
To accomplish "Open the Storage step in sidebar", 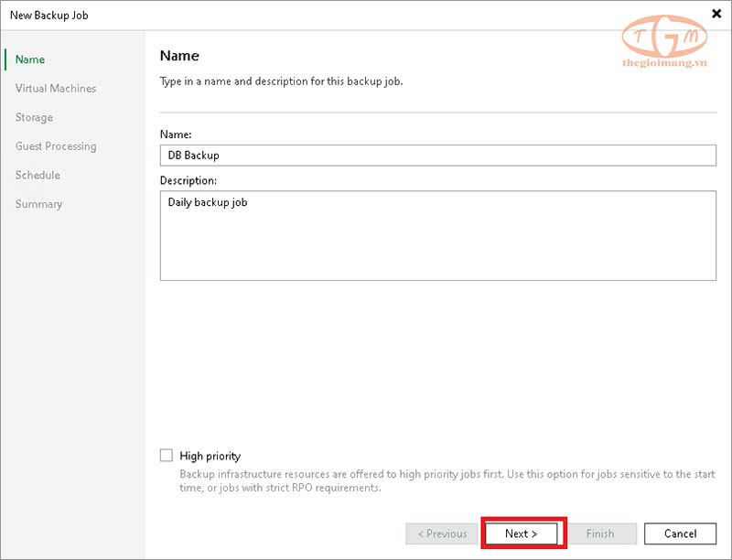I will [34, 117].
